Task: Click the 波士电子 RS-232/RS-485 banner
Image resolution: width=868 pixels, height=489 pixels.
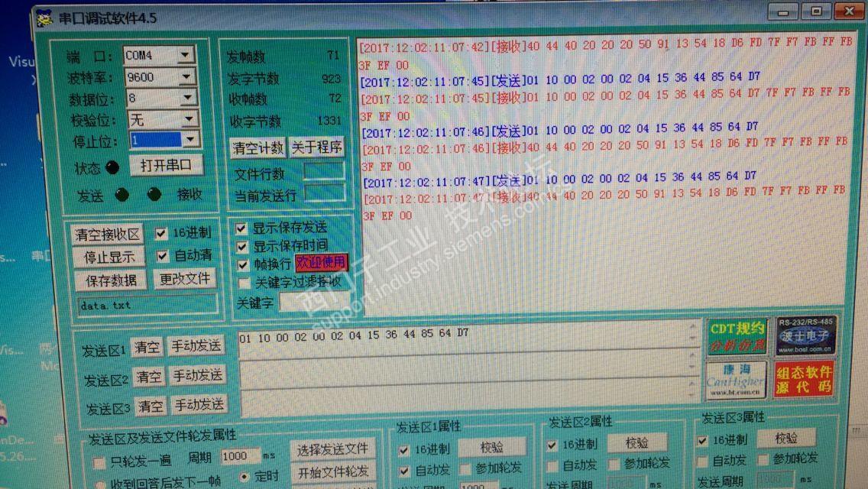Action: coord(805,335)
